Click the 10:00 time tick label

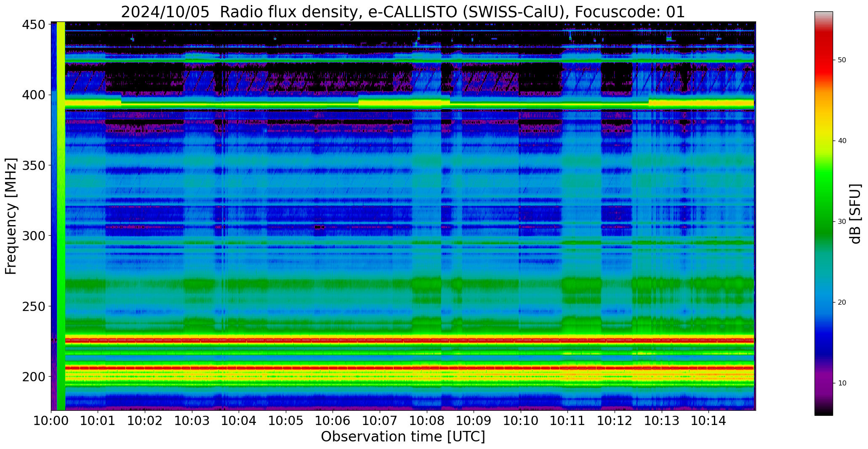tap(51, 420)
